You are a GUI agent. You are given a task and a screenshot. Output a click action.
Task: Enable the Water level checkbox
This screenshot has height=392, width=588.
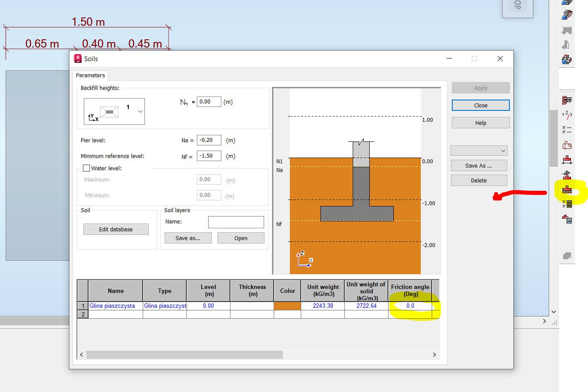click(86, 168)
